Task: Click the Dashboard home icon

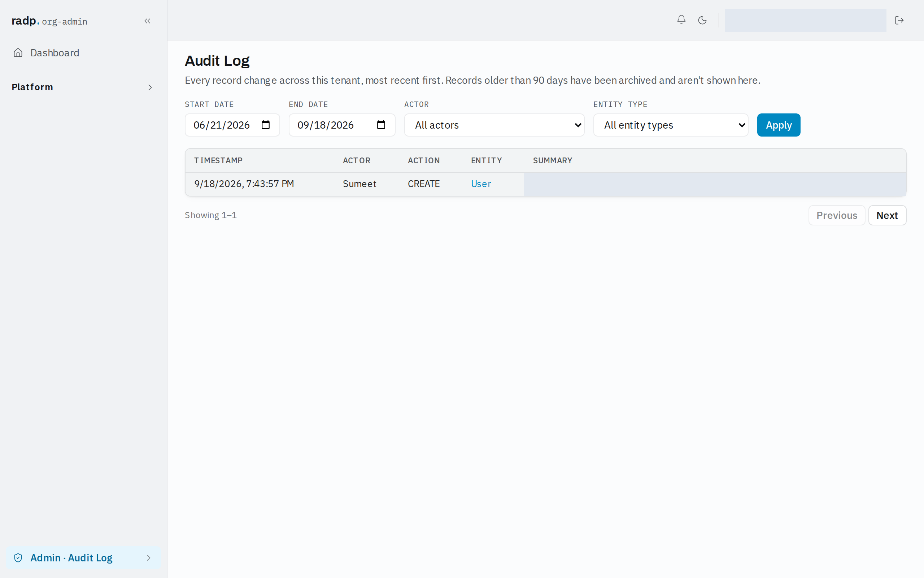Action: click(x=18, y=53)
